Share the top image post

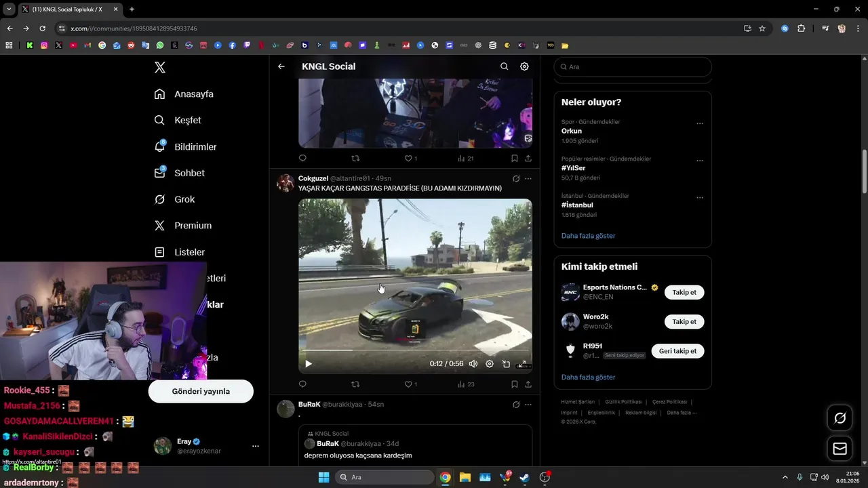(x=528, y=158)
